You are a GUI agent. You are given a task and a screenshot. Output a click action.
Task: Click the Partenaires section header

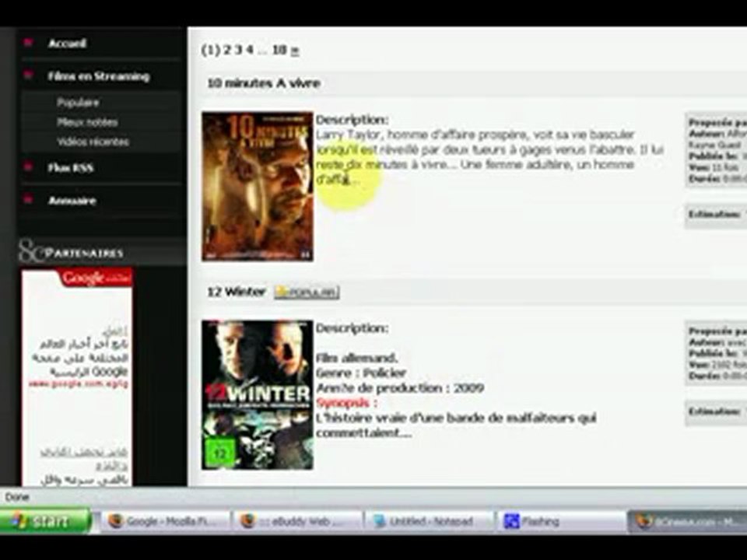click(x=102, y=252)
